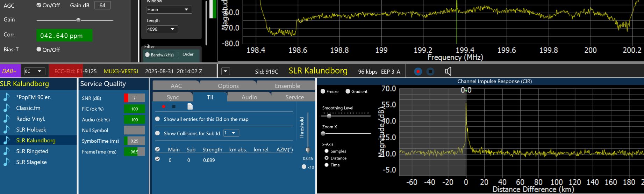Open the Audio tab
Screen dimensions: 644x194
tap(249, 97)
